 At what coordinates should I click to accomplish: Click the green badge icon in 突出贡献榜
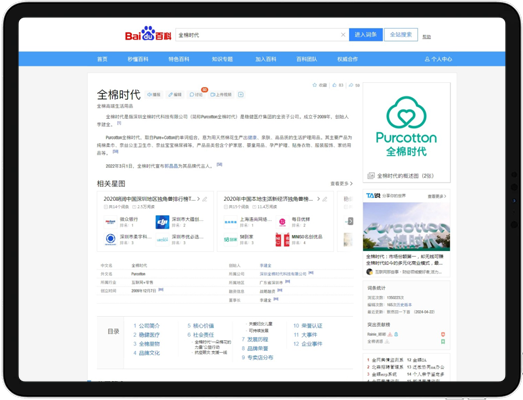point(443,341)
